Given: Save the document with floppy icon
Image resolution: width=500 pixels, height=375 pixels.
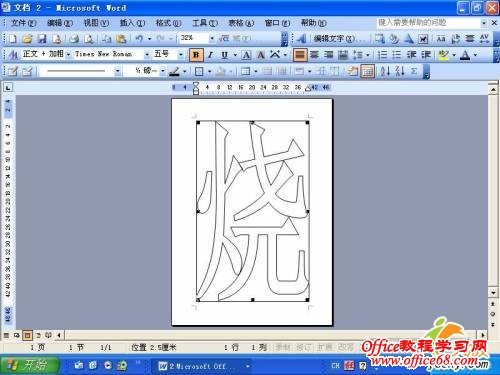Looking at the screenshot, I should point(42,39).
